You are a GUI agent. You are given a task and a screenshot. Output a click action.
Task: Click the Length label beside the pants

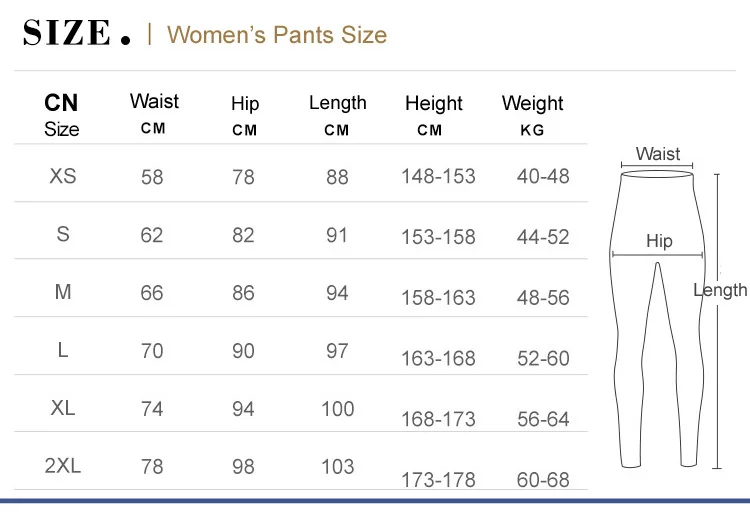point(720,290)
